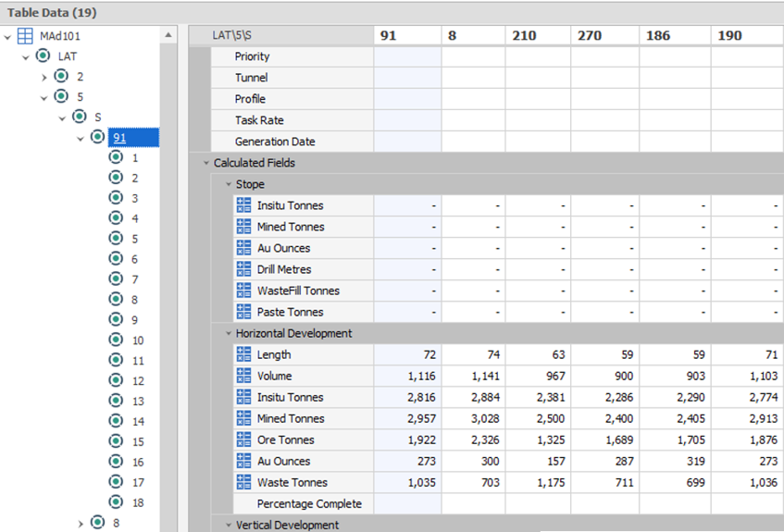Click the Waste Tonnes value 1,036
This screenshot has width=784, height=532.
(x=764, y=482)
